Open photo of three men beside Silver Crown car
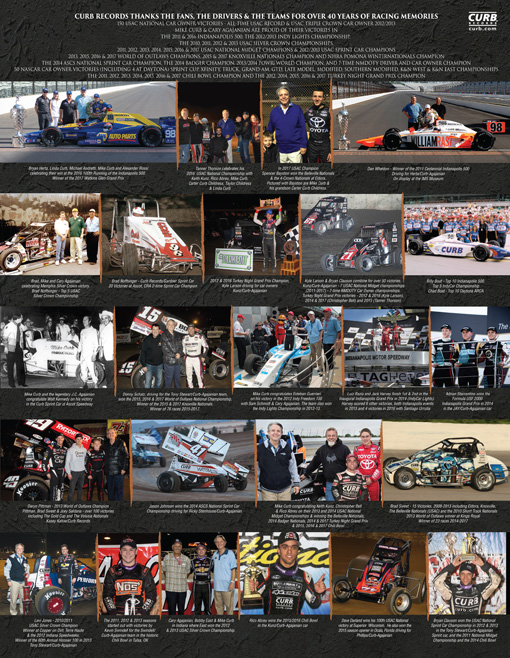This screenshot has width=510, height=658. [x=50, y=234]
